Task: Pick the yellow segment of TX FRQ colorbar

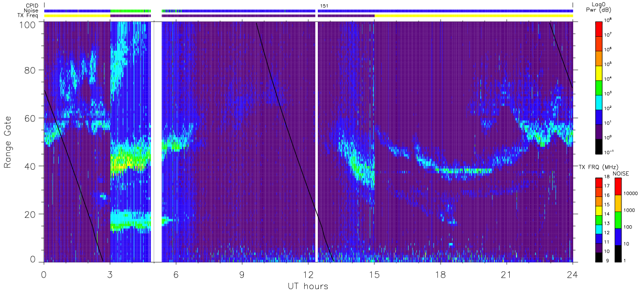Action: click(599, 210)
